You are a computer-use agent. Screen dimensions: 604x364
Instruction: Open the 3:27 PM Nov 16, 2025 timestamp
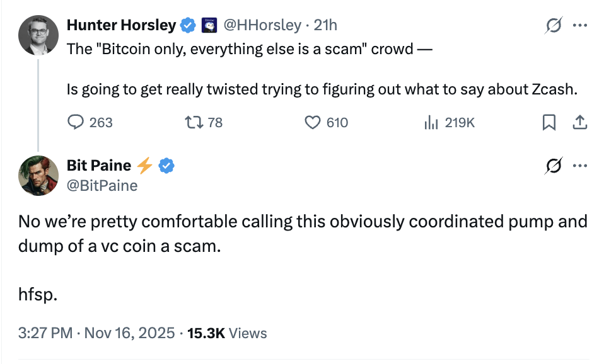pyautogui.click(x=96, y=333)
